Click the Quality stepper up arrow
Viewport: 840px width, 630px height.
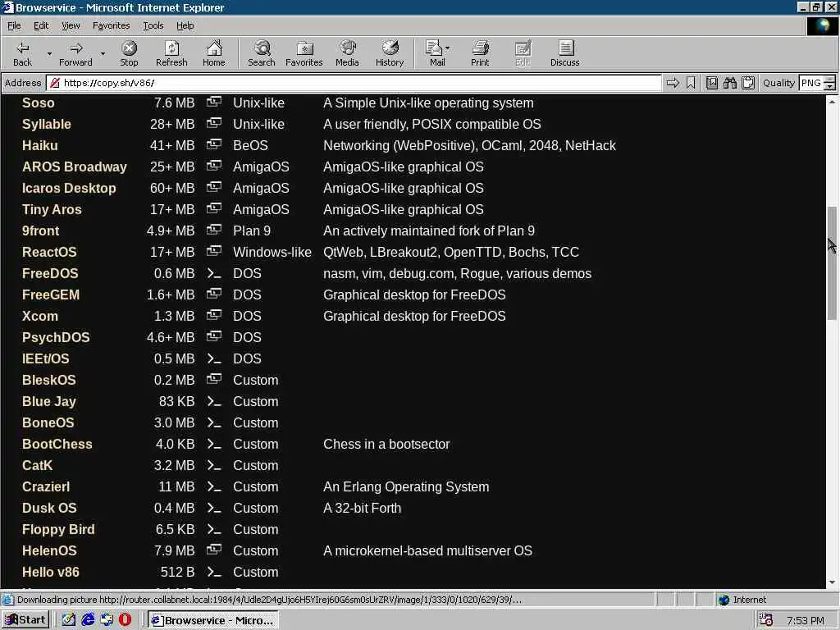830,80
